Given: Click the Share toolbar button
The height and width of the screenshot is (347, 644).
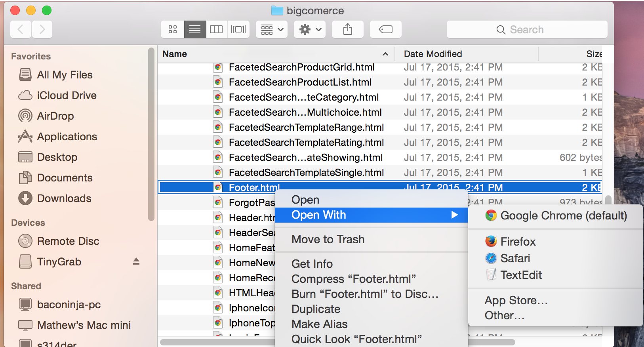Looking at the screenshot, I should tap(348, 29).
